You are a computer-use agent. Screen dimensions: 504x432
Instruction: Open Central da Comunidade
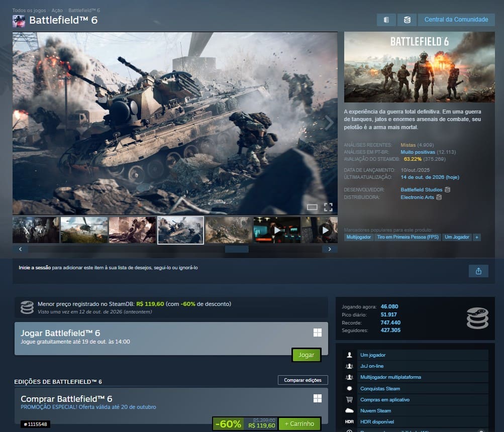pyautogui.click(x=456, y=20)
